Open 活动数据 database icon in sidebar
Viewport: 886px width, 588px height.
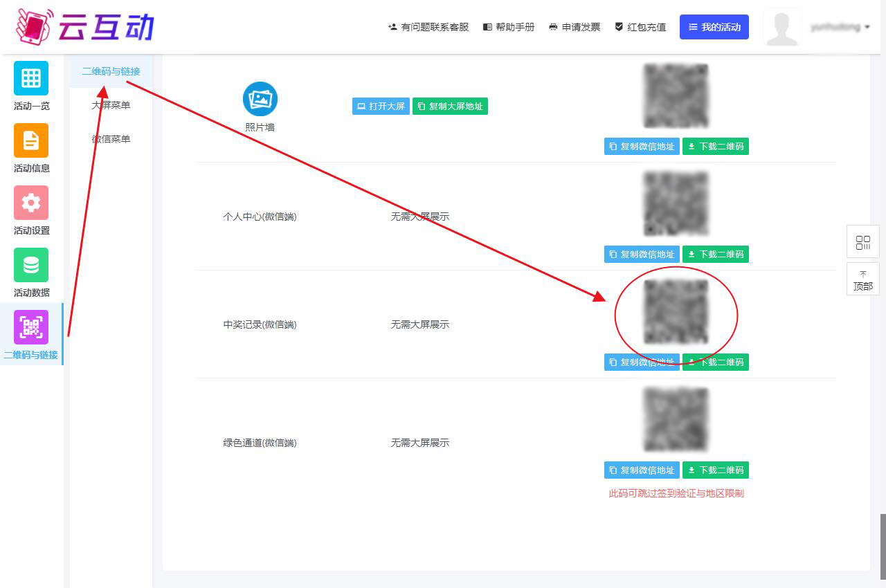(x=31, y=265)
